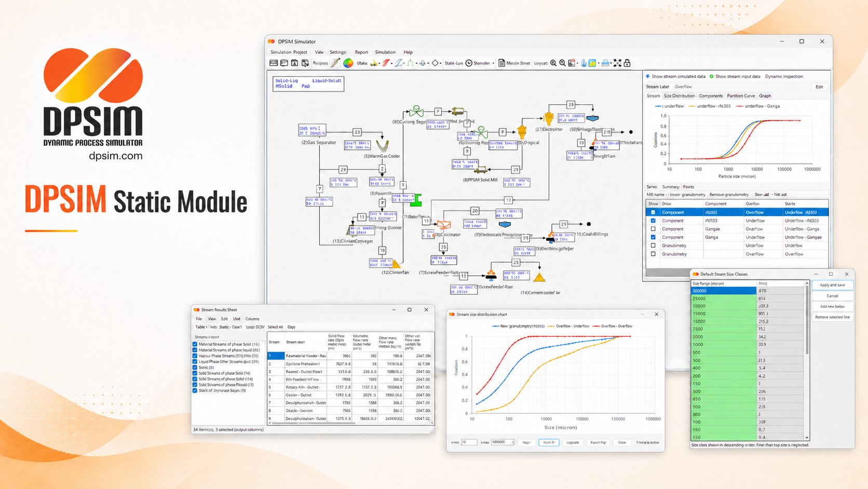
Task: Click the pencil edit icon in toolbar
Action: [x=336, y=63]
